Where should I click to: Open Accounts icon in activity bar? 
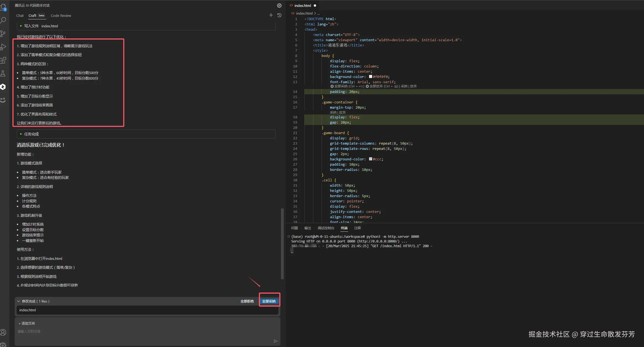(3, 332)
